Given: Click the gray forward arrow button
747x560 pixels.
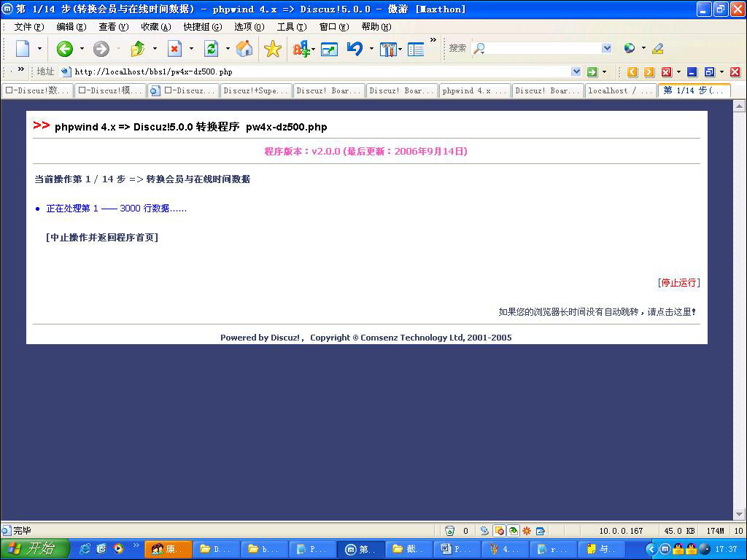Looking at the screenshot, I should tap(101, 48).
